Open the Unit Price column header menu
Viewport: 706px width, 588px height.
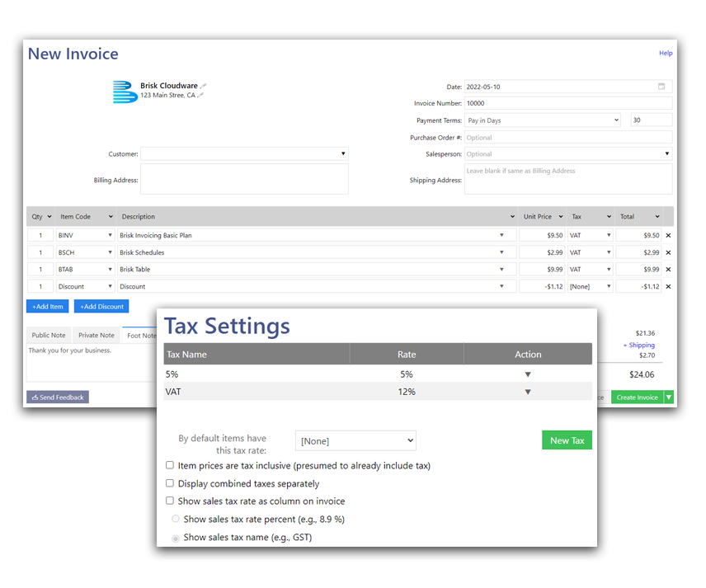[561, 217]
